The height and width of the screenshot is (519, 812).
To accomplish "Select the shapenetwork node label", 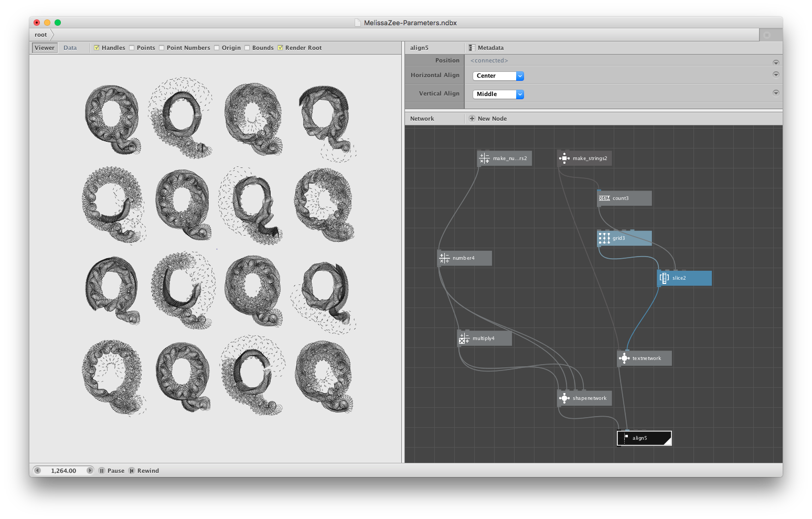I will pos(590,398).
